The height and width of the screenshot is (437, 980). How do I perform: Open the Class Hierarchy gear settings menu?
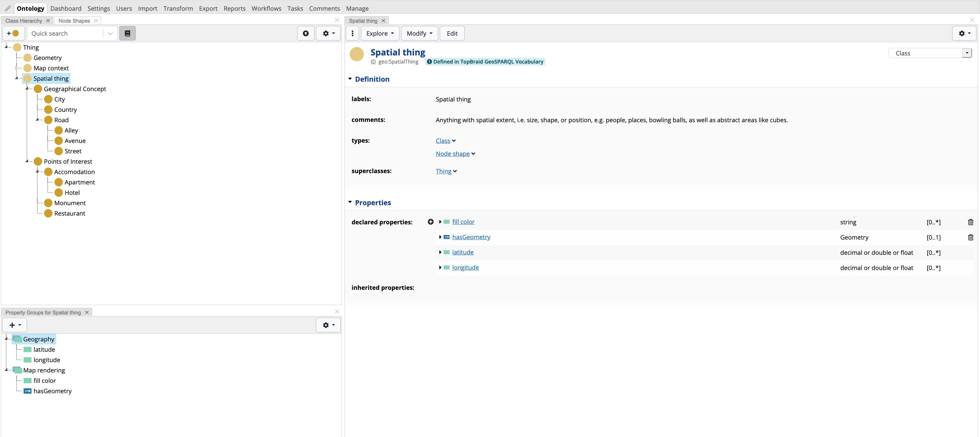point(328,33)
